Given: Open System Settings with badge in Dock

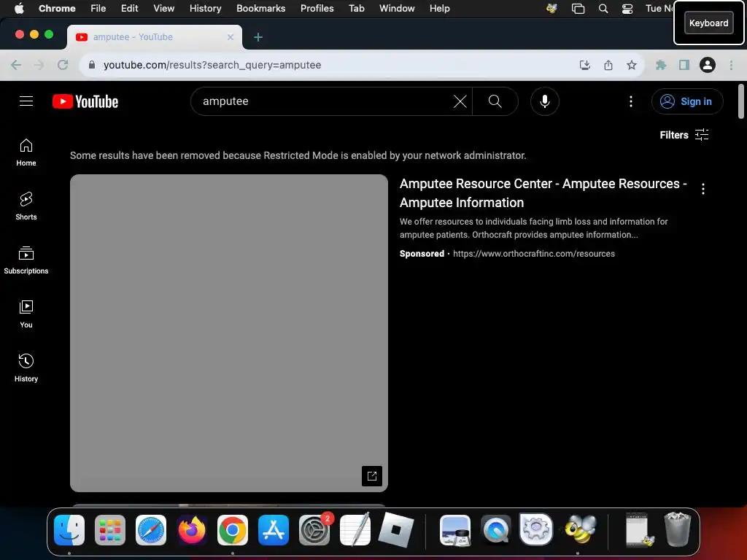Looking at the screenshot, I should pos(314,529).
